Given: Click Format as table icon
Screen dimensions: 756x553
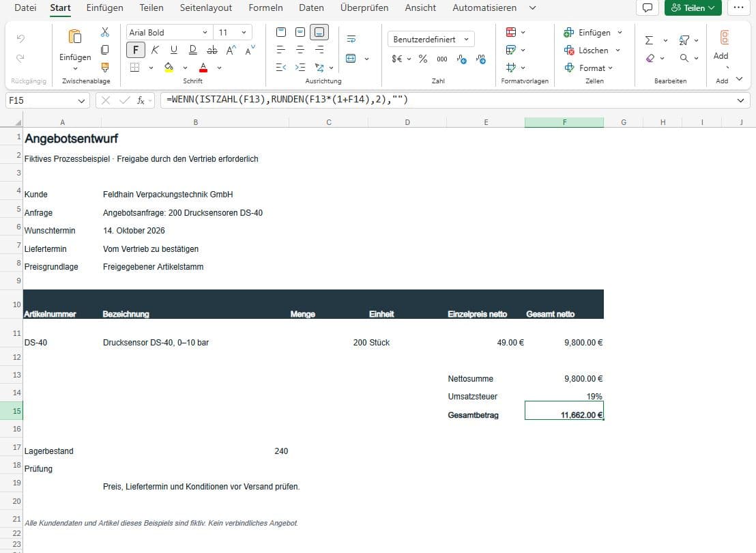Looking at the screenshot, I should pos(511,50).
